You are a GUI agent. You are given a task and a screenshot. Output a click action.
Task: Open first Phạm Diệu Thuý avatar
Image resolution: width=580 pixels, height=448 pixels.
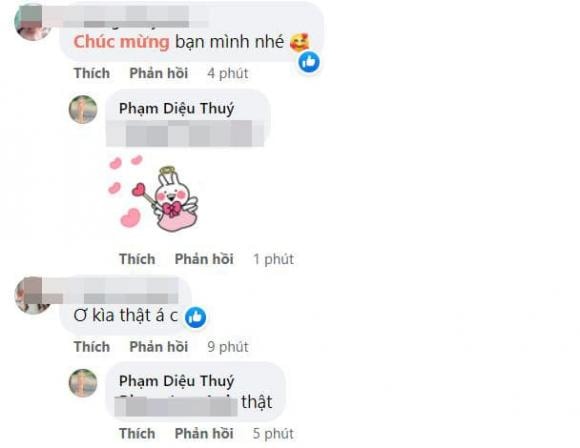83,110
